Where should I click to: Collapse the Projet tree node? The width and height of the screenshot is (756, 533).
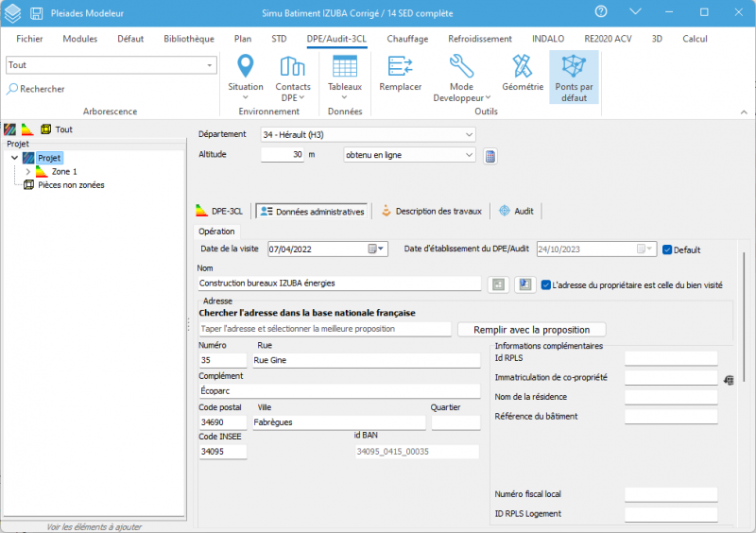pyautogui.click(x=14, y=158)
